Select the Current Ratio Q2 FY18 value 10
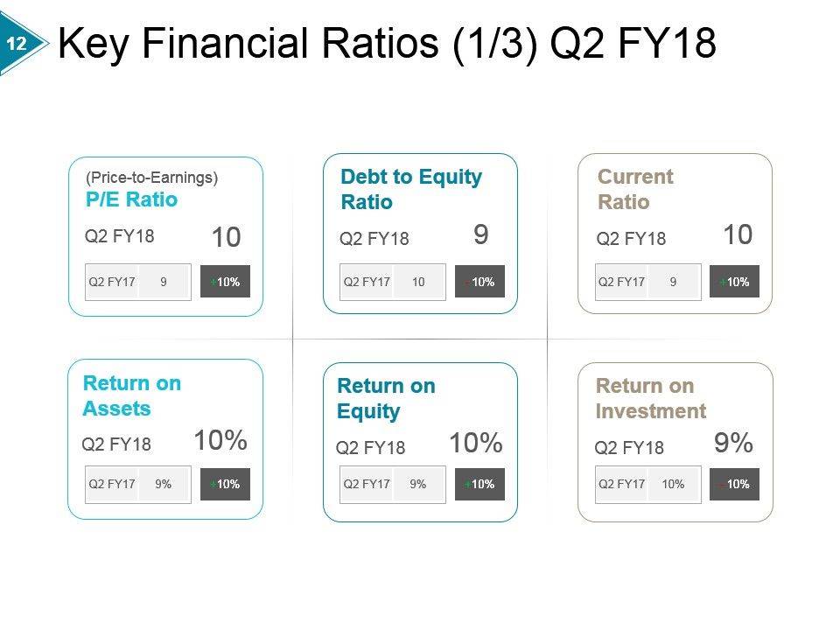 pyautogui.click(x=738, y=234)
